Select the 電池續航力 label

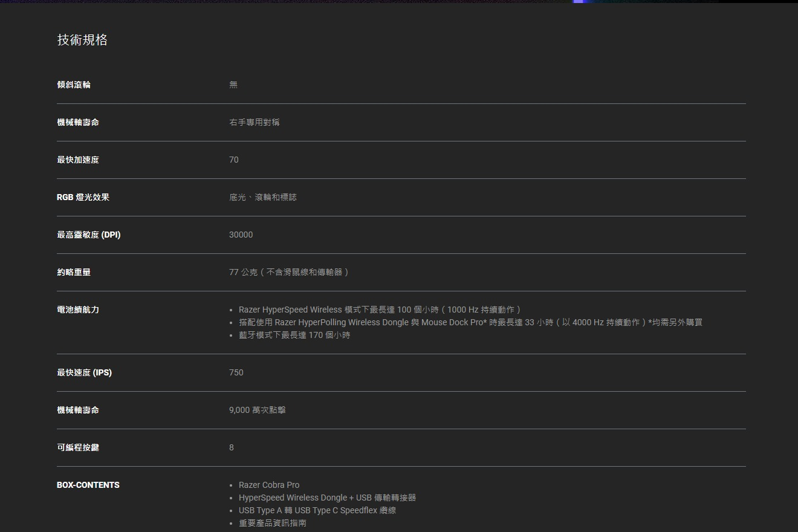tap(78, 310)
